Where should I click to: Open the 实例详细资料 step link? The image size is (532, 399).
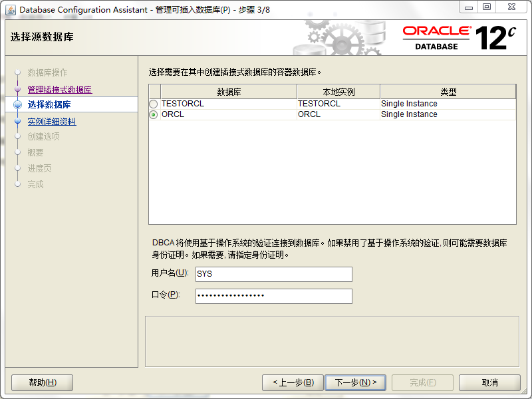tap(52, 122)
